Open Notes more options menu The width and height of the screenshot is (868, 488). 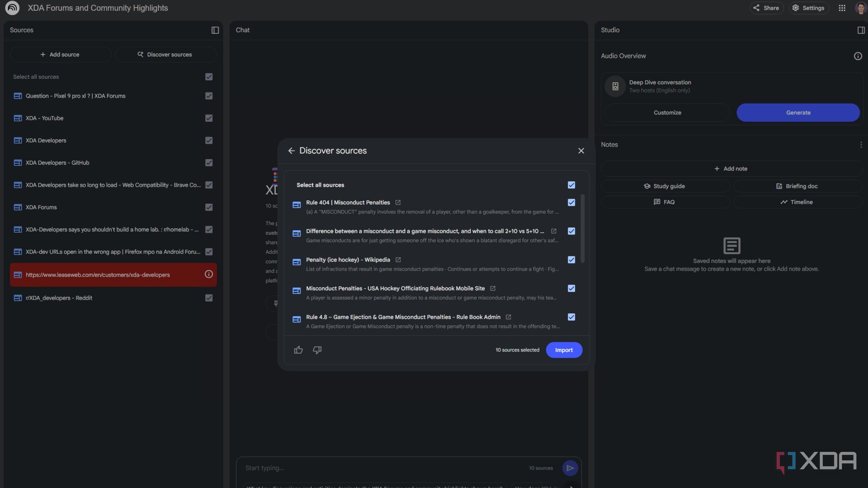861,144
